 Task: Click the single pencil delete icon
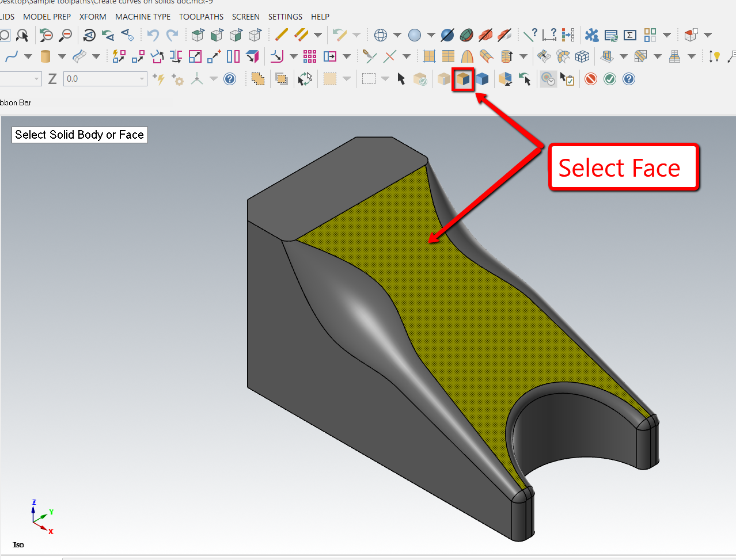pyautogui.click(x=282, y=35)
